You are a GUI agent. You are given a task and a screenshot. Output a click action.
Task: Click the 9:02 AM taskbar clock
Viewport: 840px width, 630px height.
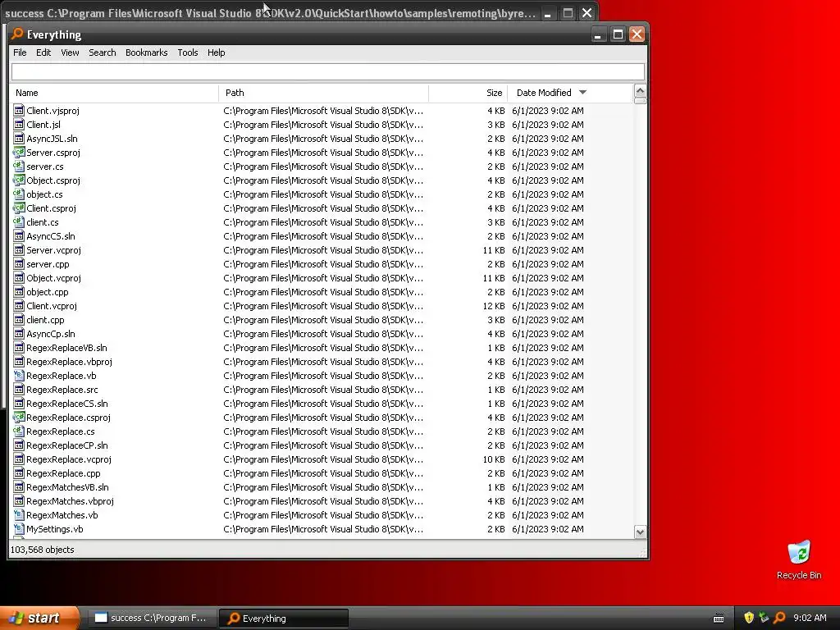pos(810,618)
